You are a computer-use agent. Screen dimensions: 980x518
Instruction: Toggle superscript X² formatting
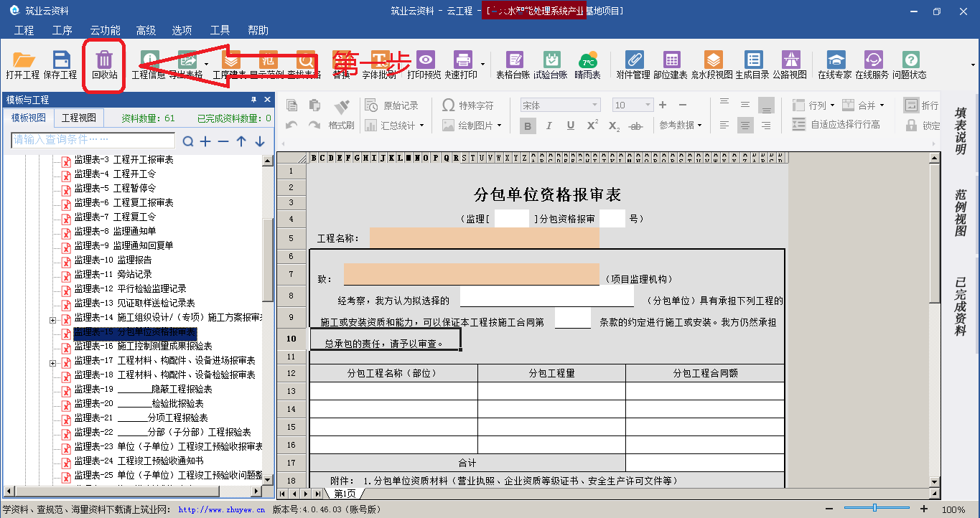[x=592, y=126]
